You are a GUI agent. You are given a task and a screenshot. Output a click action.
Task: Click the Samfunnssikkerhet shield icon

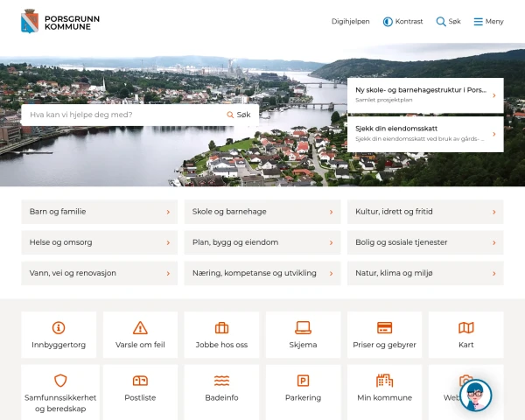(60, 381)
